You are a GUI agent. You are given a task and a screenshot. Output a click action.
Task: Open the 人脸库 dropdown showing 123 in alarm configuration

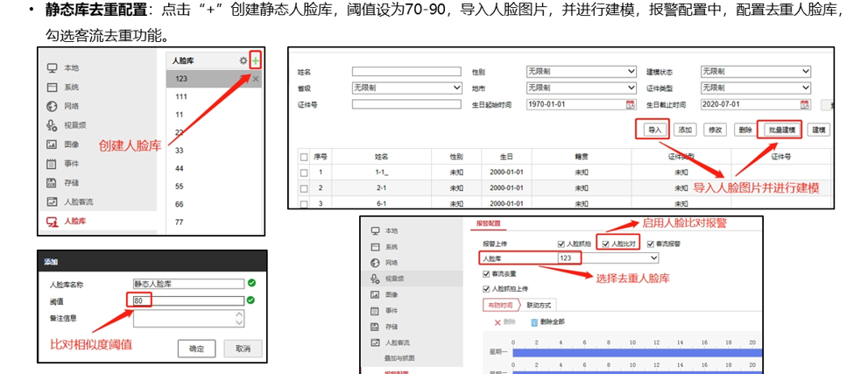[609, 258]
